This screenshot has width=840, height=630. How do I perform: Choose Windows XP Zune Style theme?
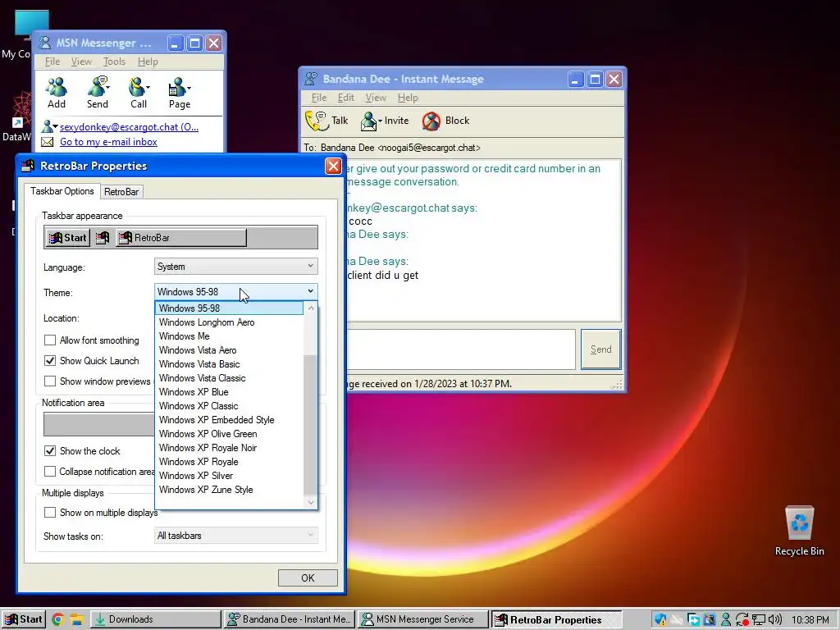pos(230,489)
